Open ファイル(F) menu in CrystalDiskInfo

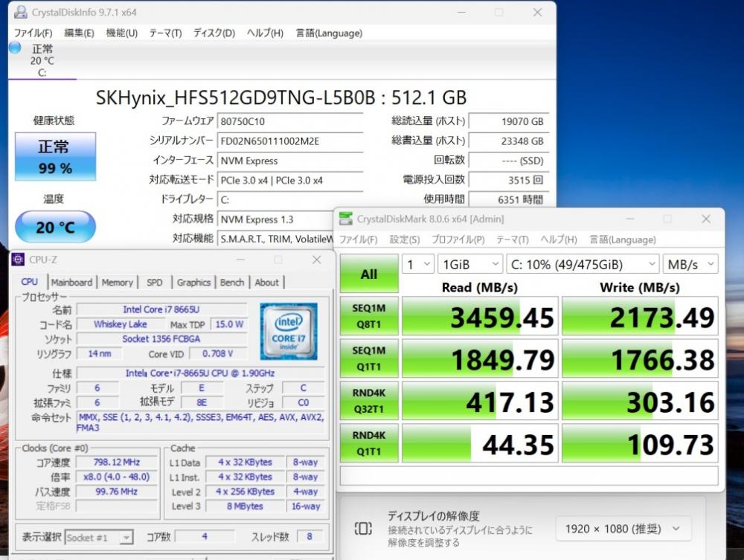pyautogui.click(x=33, y=33)
